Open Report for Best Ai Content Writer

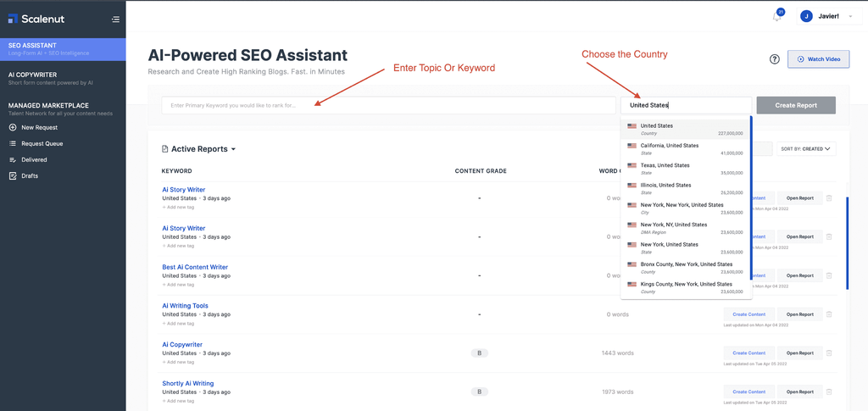[800, 275]
